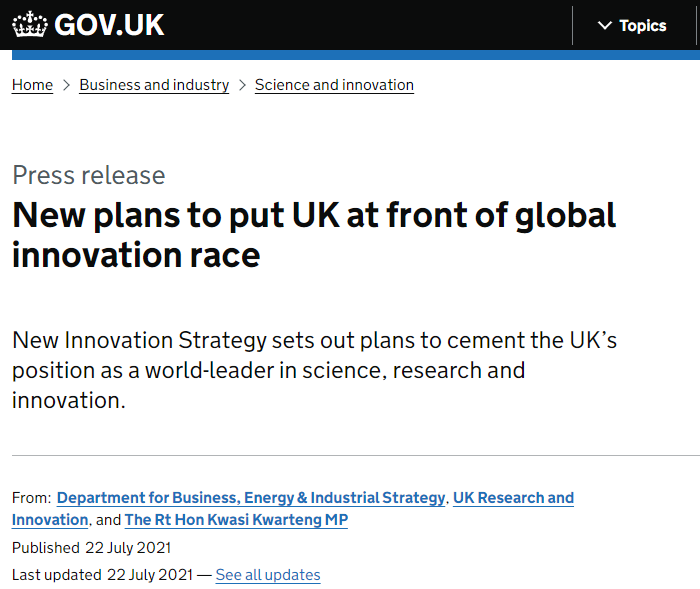This screenshot has height=589, width=700.
Task: Click the blue bar beneath the header
Action: 350,55
